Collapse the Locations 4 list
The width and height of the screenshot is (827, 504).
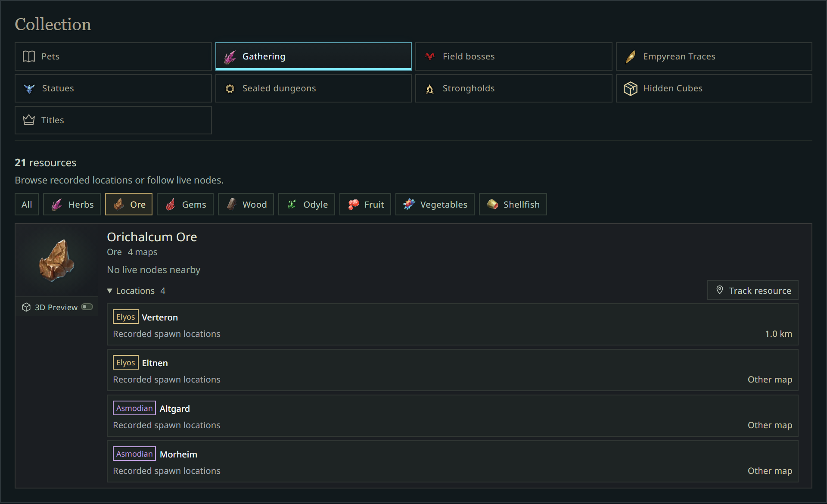[136, 291]
